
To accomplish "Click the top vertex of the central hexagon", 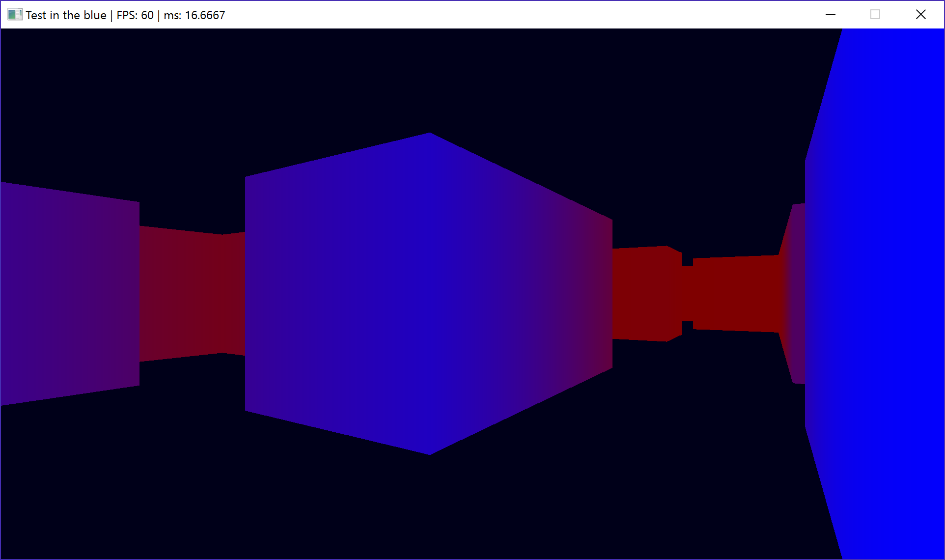I will [429, 134].
